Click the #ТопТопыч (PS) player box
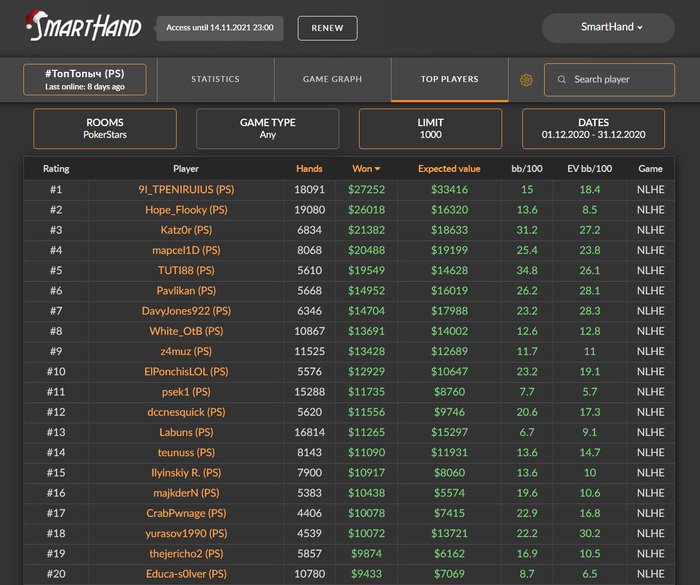 85,80
